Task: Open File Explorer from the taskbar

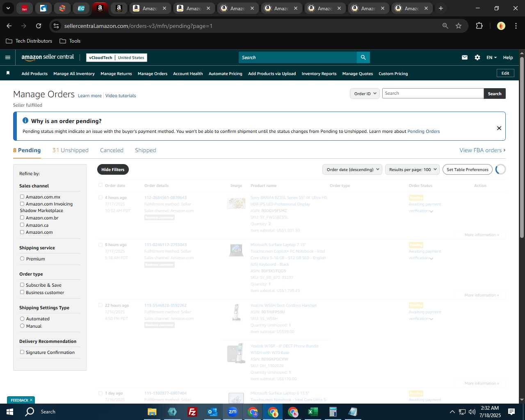Action: click(x=152, y=412)
